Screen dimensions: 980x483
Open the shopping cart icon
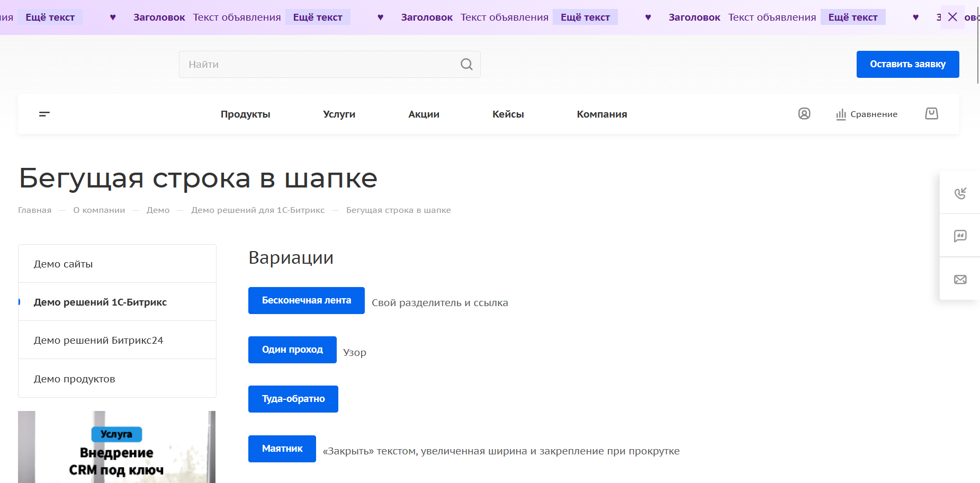coord(932,113)
